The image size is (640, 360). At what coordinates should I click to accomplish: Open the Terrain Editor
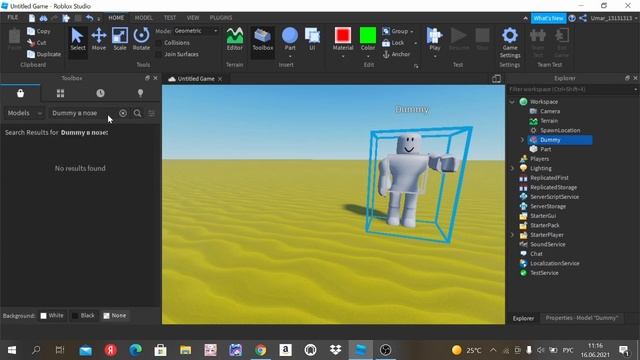(x=235, y=39)
